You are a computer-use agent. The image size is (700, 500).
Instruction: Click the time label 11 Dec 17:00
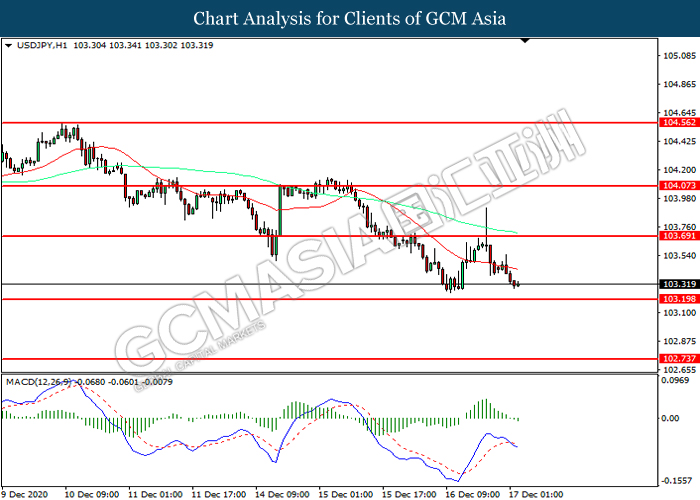point(218,494)
